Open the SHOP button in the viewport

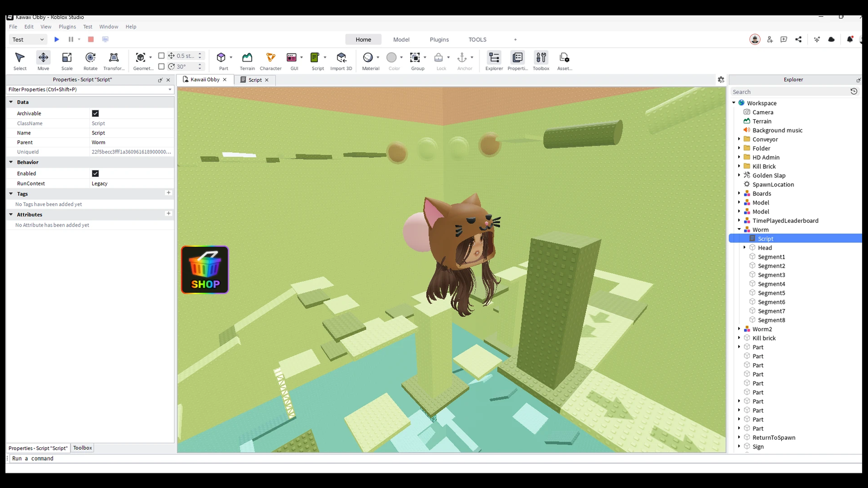tap(205, 269)
